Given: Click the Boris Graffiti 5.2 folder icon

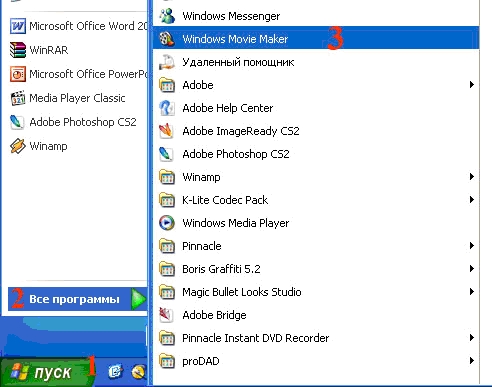Looking at the screenshot, I should point(167,269).
